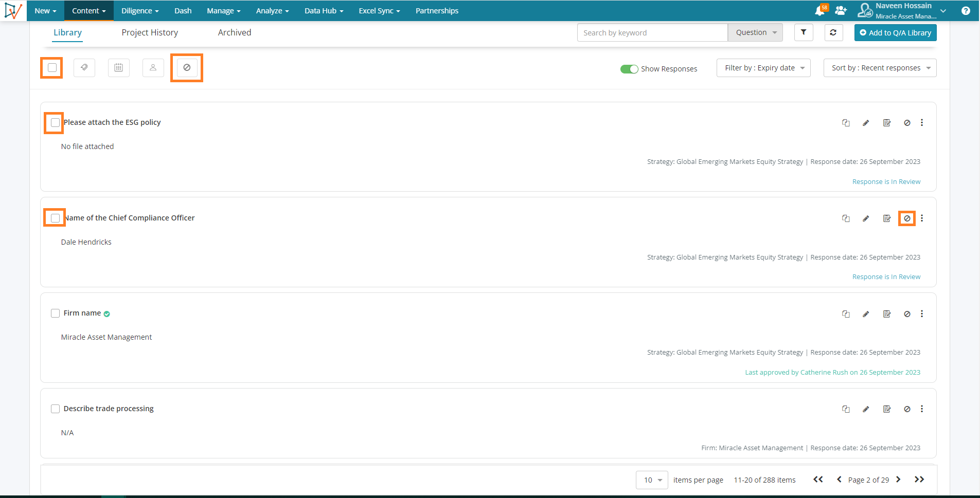Viewport: 980px width, 498px height.
Task: Check 'Describe trade processing' checkbox
Action: coord(55,409)
